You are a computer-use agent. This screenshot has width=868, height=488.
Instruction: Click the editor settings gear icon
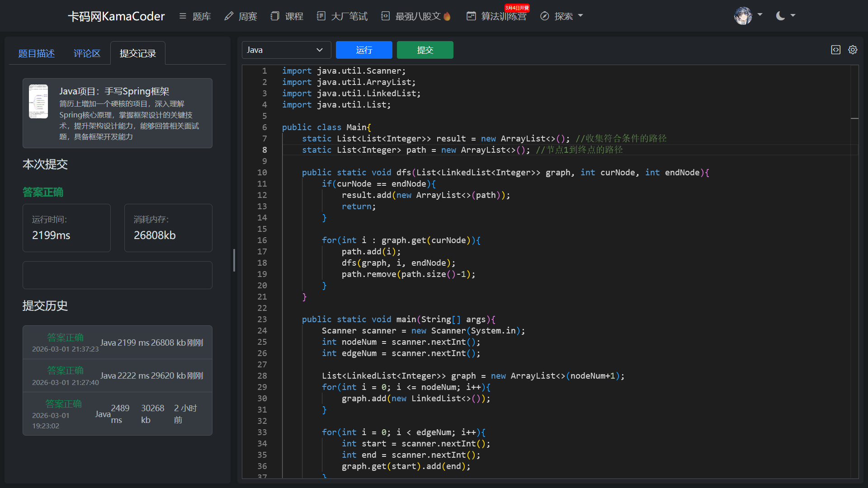[x=853, y=50]
